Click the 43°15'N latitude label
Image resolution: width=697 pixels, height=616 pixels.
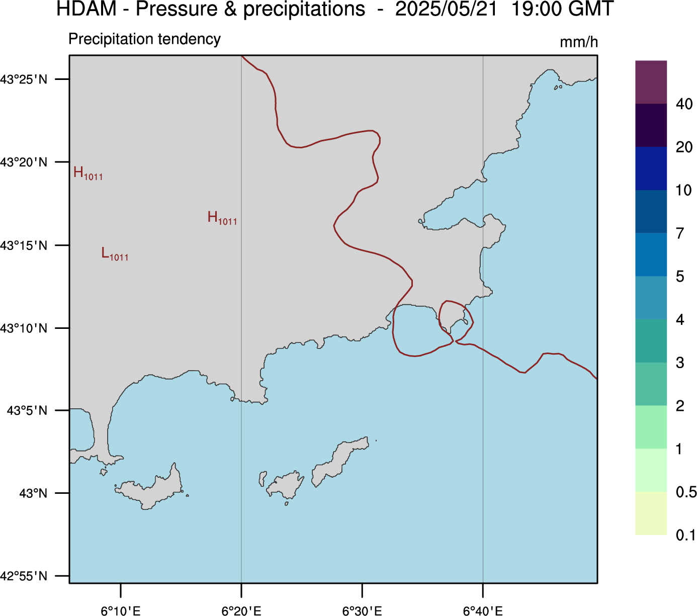pos(24,245)
